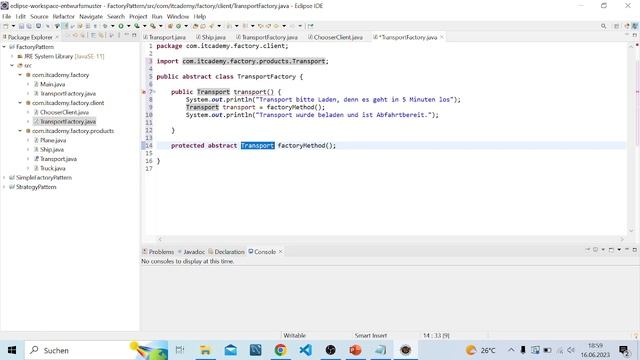Open PowerPoint from the taskbar

point(355,350)
